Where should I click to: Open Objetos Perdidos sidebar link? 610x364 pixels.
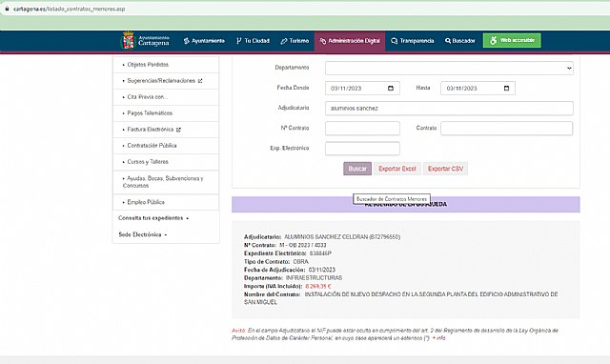click(x=148, y=65)
